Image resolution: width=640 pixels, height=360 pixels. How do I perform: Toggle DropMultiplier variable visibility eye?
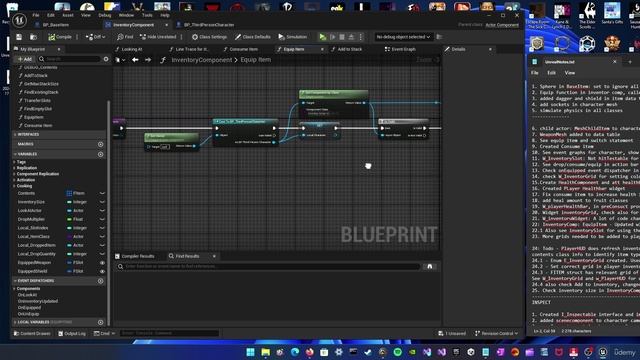point(102,219)
